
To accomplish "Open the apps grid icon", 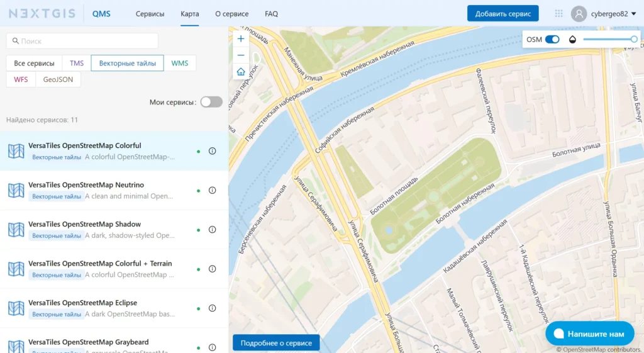I will point(558,14).
